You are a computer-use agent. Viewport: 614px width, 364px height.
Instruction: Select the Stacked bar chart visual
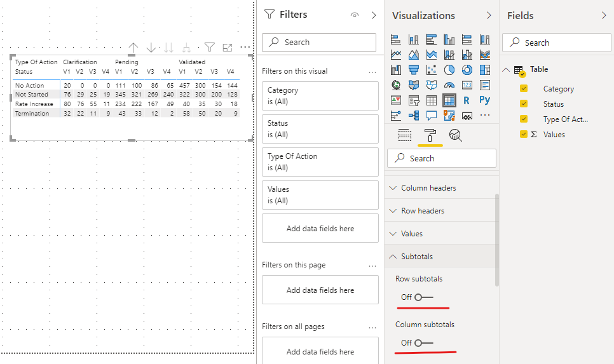[396, 39]
